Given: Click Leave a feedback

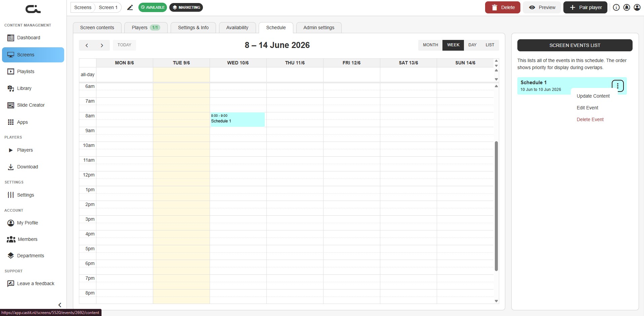Looking at the screenshot, I should pos(33,283).
